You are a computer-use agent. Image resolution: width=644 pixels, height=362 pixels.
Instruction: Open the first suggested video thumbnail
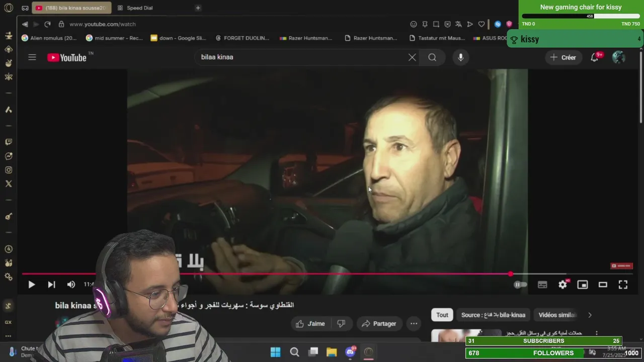(466, 335)
